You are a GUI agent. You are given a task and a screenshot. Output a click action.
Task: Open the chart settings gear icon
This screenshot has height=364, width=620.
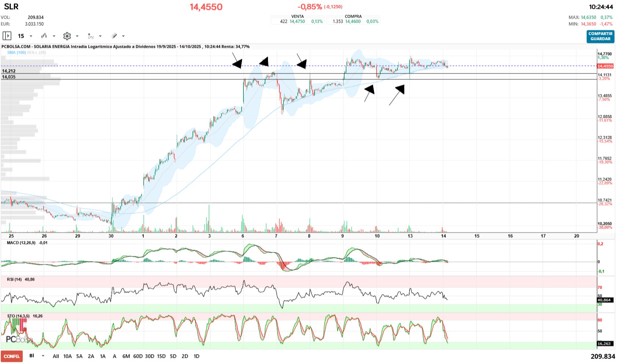coord(67,36)
